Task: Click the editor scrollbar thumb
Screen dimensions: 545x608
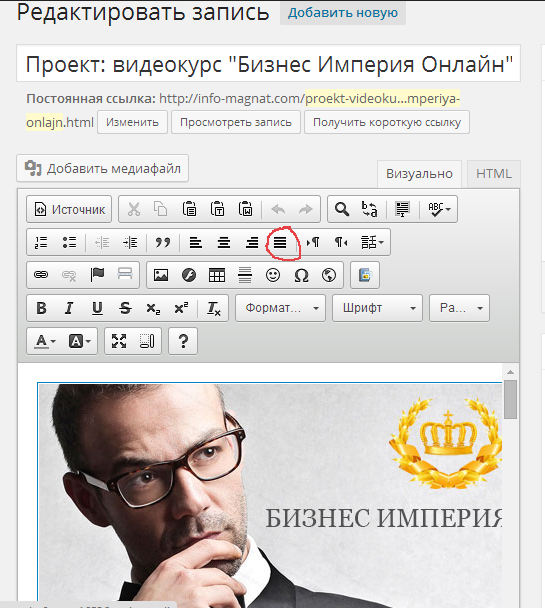Action: (511, 399)
